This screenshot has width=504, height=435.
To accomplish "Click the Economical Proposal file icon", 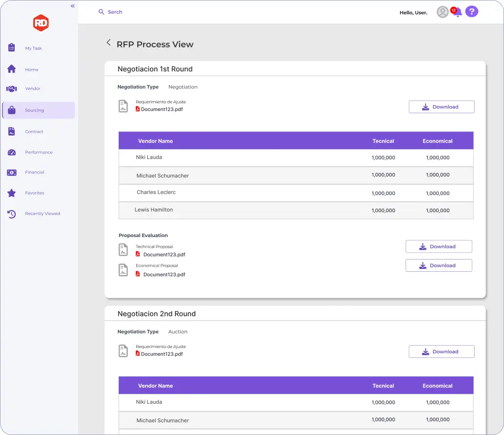I will 123,270.
